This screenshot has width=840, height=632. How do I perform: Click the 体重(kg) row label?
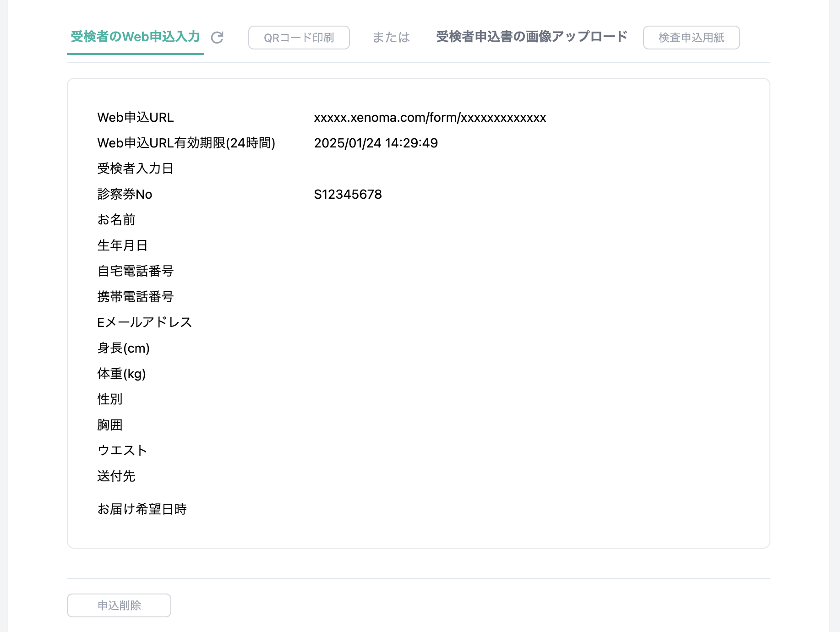(121, 374)
